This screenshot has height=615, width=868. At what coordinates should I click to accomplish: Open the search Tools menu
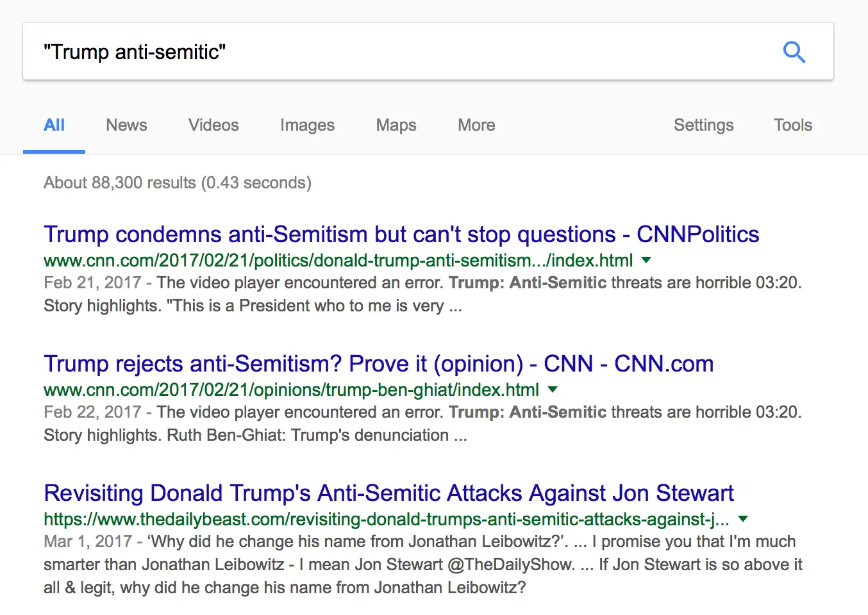click(x=792, y=125)
